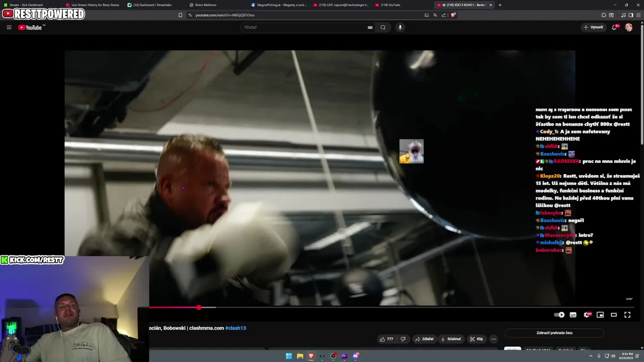This screenshot has height=362, width=644.
Task: Click the cast/screen icon in address bar
Action: point(427,15)
